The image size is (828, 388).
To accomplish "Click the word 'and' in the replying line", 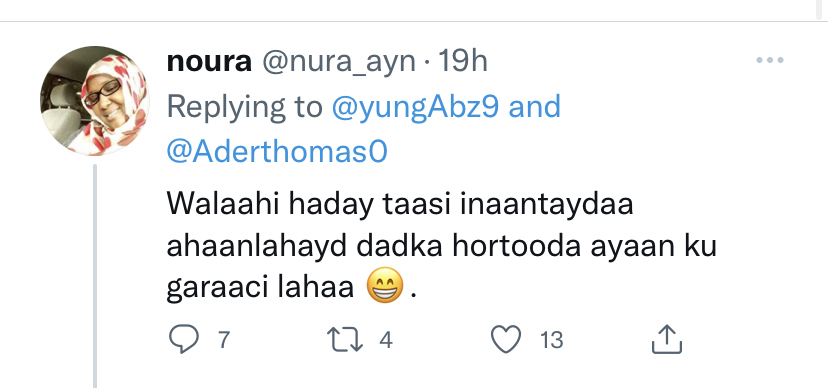I will tap(534, 107).
